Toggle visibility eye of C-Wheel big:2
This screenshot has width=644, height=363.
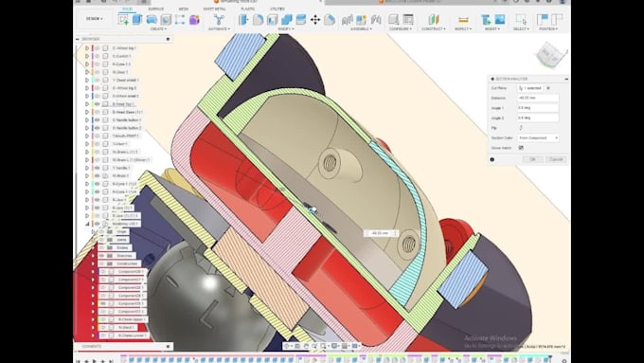tap(98, 88)
